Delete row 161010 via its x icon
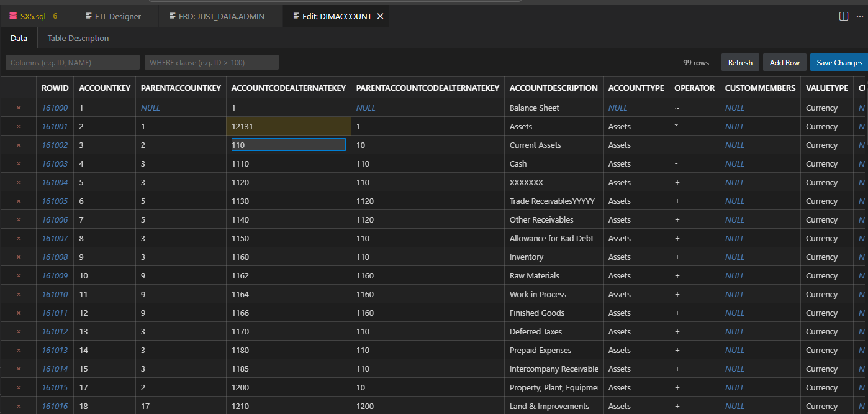This screenshot has width=868, height=414. click(x=19, y=294)
